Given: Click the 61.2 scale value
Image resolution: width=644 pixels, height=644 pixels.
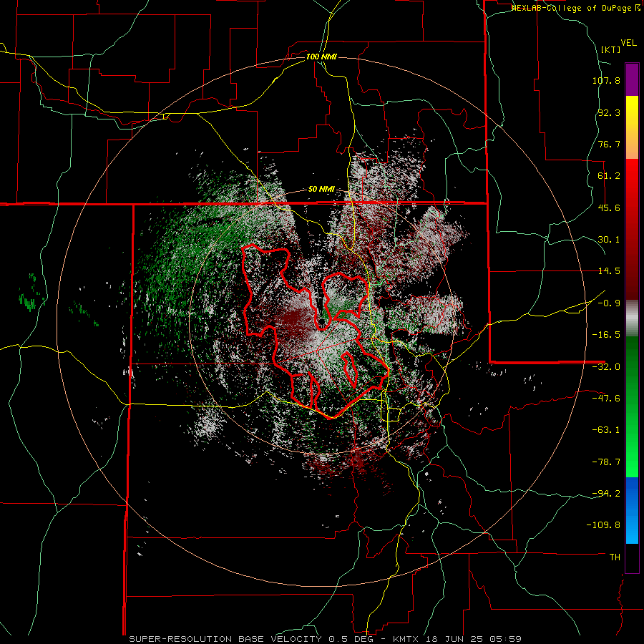Looking at the screenshot, I should tap(609, 176).
